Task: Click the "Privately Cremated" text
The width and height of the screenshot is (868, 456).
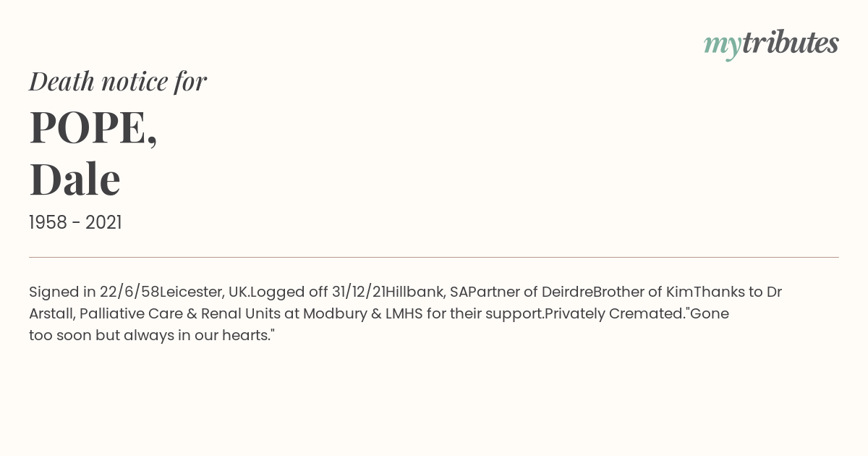Action: [615, 314]
